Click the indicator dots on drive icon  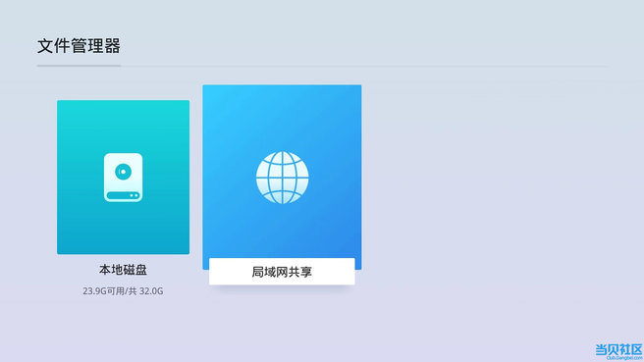coord(134,195)
